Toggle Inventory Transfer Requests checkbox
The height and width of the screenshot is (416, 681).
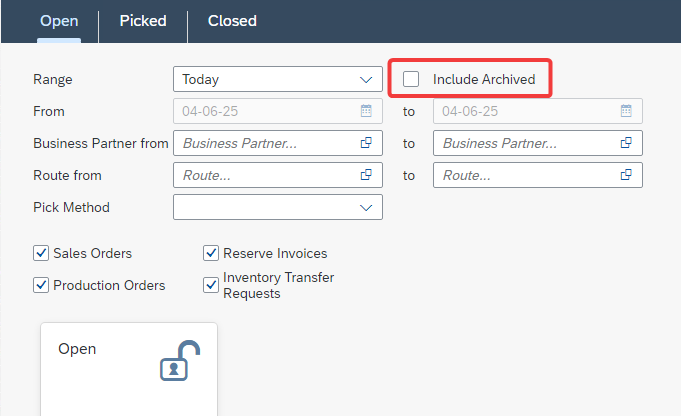coord(211,285)
